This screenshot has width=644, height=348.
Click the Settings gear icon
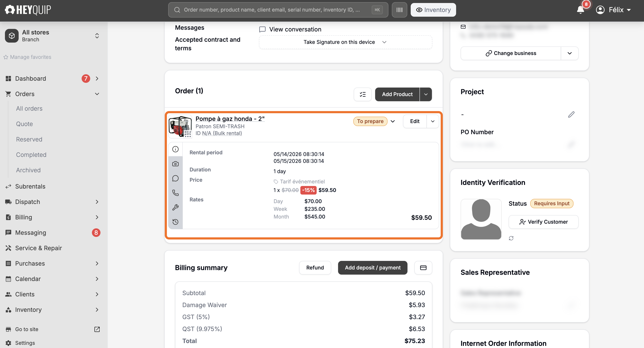[8, 343]
